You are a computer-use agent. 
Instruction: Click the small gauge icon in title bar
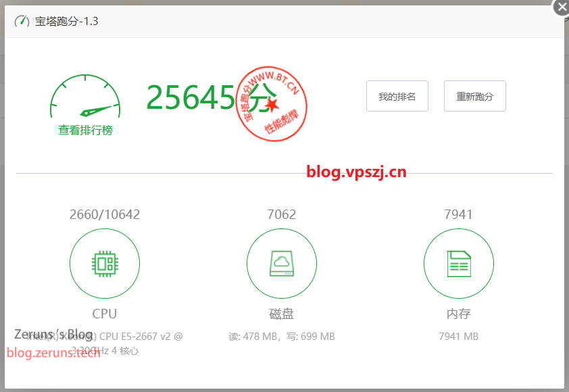click(x=22, y=21)
